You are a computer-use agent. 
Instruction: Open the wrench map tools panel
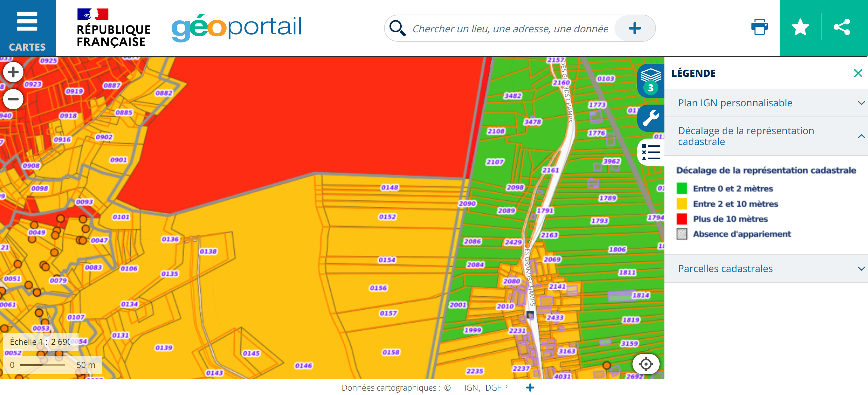tap(650, 118)
